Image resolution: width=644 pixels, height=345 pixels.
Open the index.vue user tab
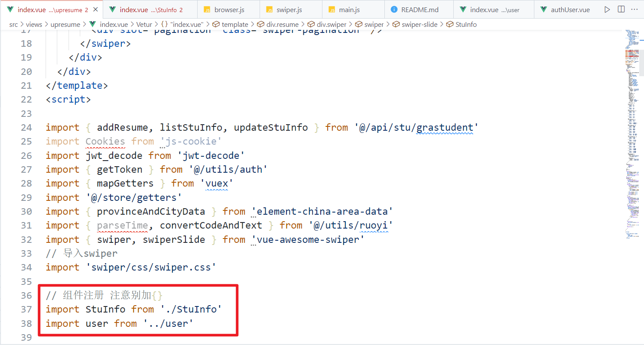point(494,10)
